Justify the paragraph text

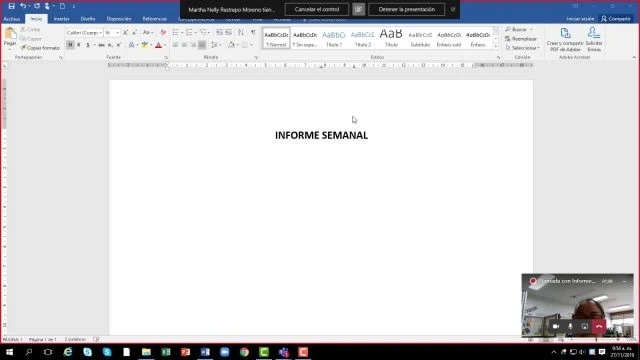click(202, 45)
